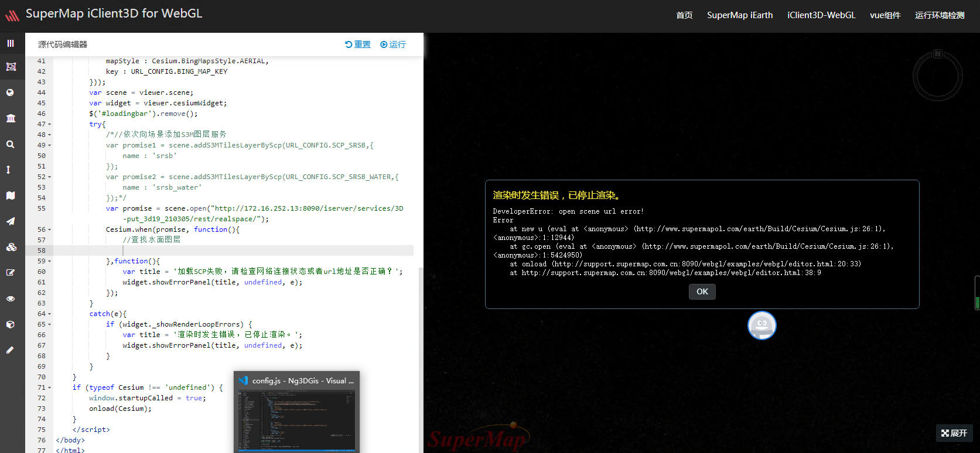Click the SuperMap iClient3D for WebGL title
Viewport: 980px width, 453px height.
tap(114, 13)
